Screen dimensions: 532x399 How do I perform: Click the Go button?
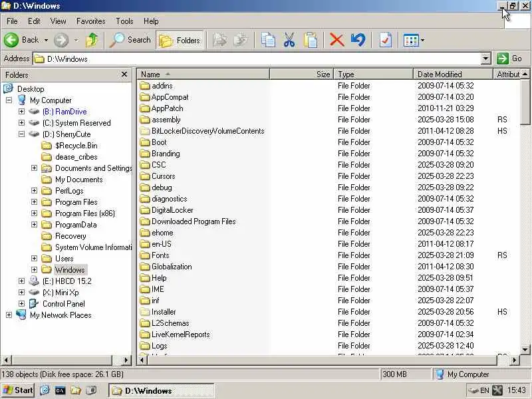pos(509,59)
